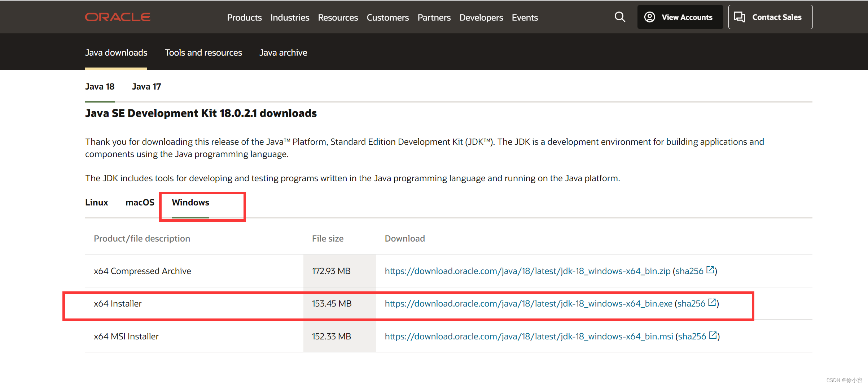
Task: Open external link icon after exe sha256
Action: [x=712, y=302]
